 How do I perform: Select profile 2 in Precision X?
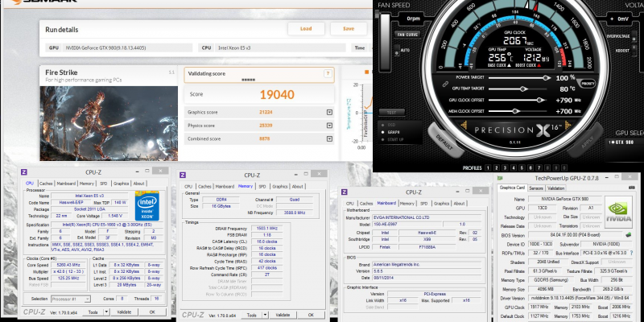coord(496,168)
